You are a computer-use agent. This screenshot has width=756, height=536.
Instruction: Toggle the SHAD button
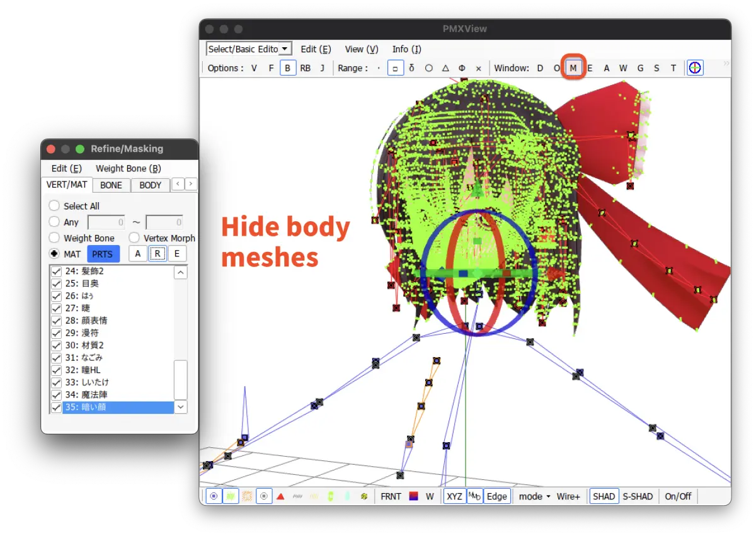[604, 496]
